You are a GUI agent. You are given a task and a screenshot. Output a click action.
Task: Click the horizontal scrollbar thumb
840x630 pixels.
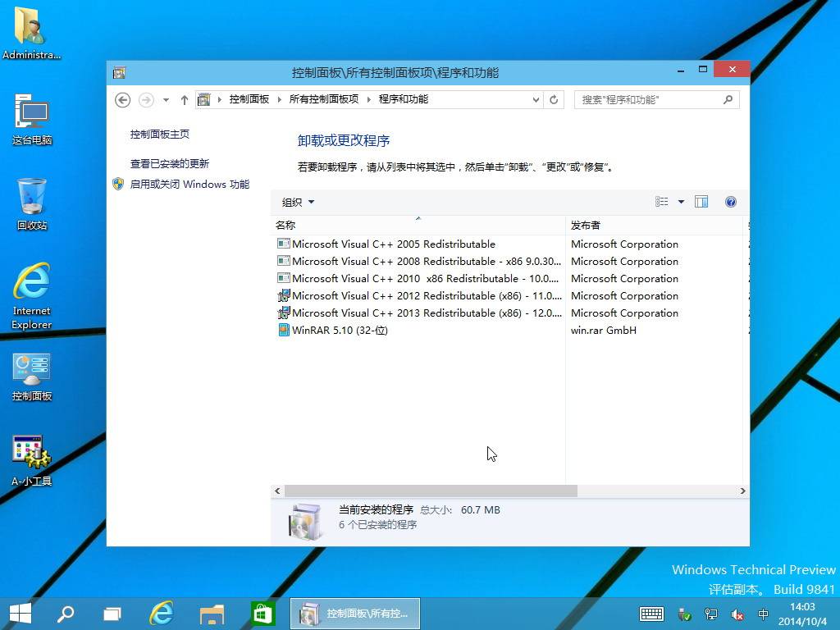point(431,491)
